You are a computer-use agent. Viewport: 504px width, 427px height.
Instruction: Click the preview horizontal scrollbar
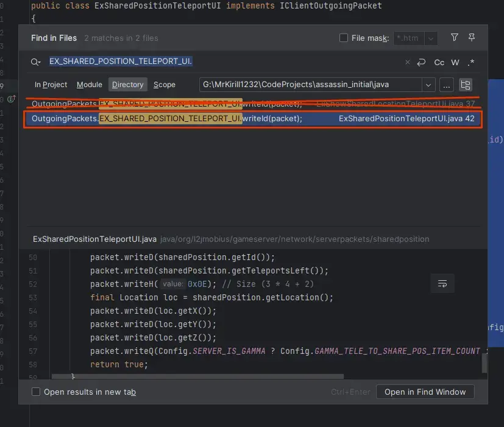pos(197,376)
